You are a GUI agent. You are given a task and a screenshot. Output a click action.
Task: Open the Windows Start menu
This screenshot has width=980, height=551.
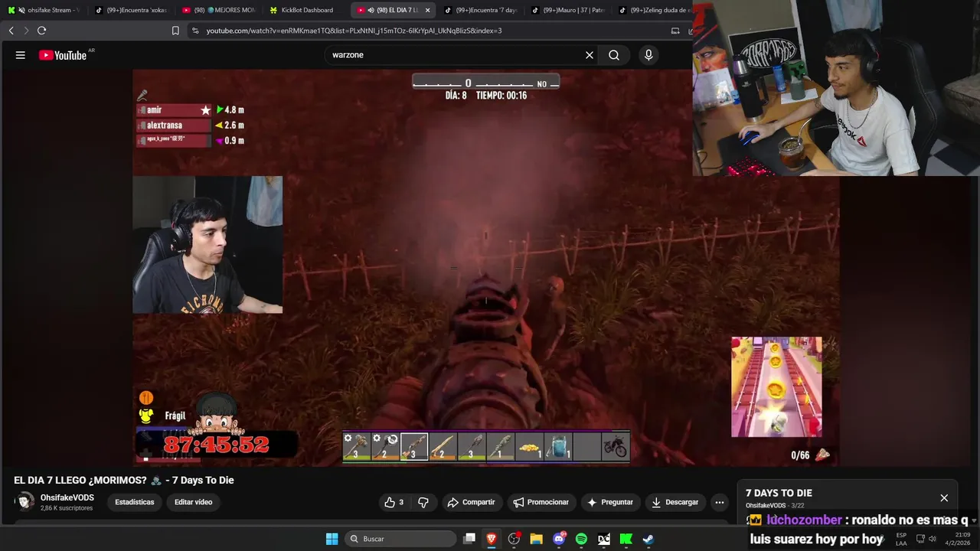[x=332, y=539]
